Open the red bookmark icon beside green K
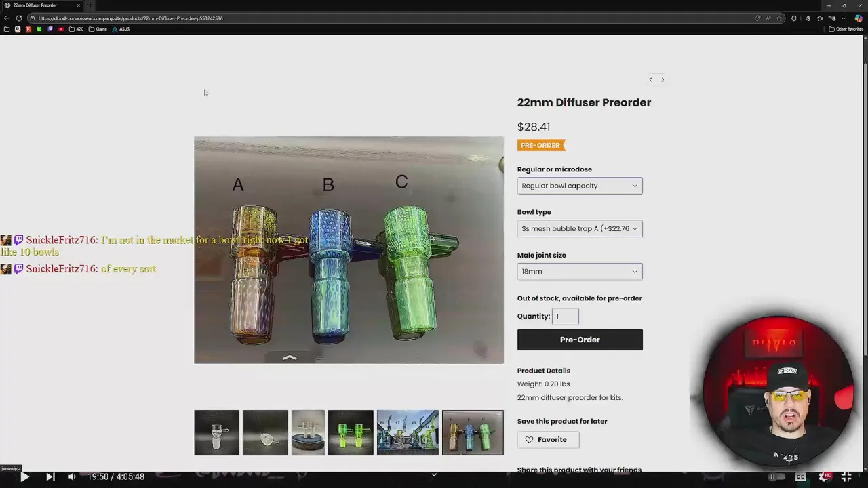 28,29
